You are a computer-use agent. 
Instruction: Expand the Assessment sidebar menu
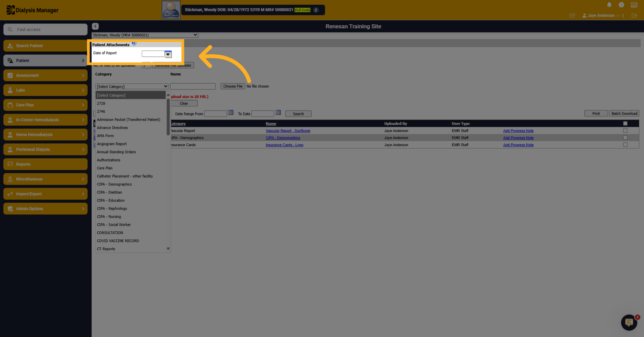[45, 75]
